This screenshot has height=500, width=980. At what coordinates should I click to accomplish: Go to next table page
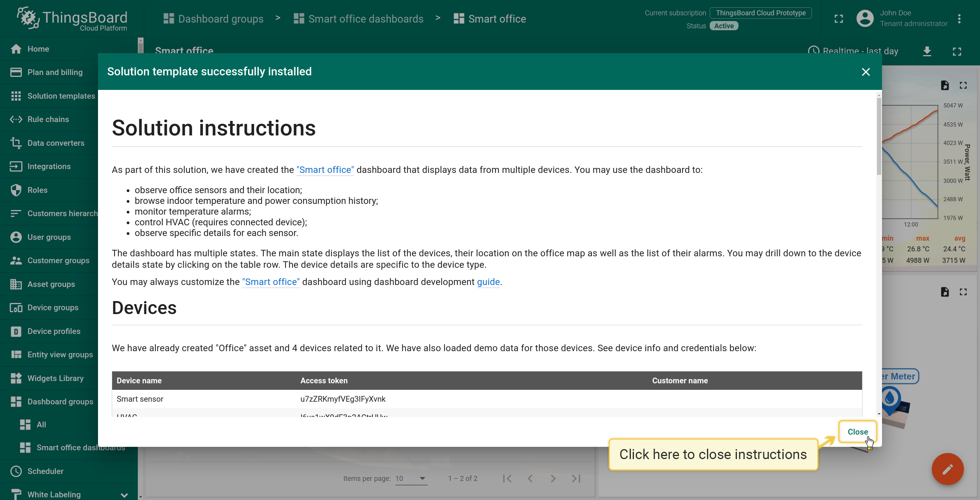coord(553,479)
